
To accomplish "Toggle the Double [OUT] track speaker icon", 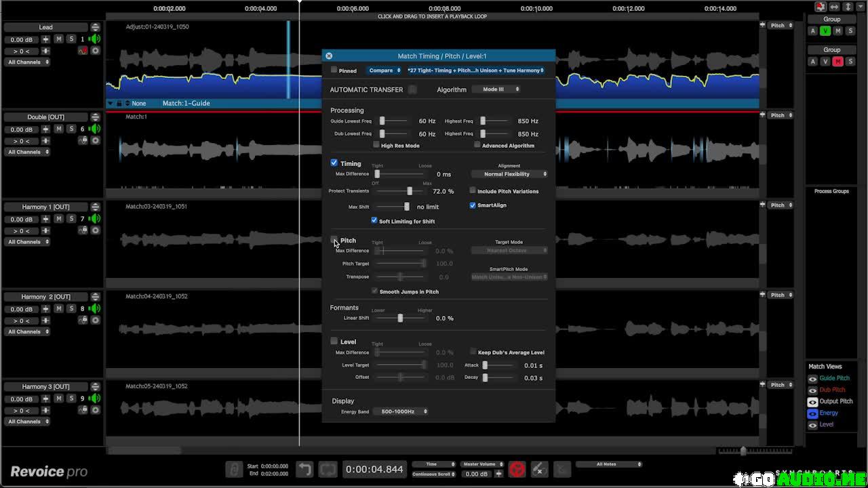I will coord(96,129).
